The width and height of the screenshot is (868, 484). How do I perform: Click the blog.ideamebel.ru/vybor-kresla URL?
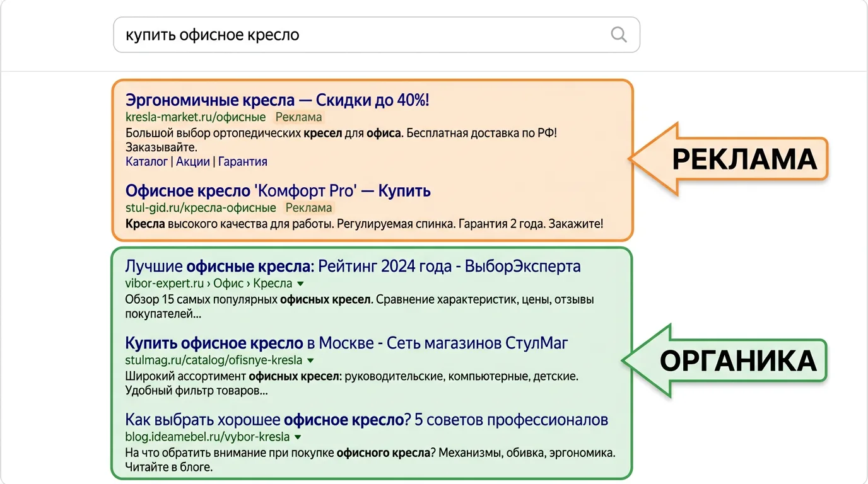click(x=208, y=436)
